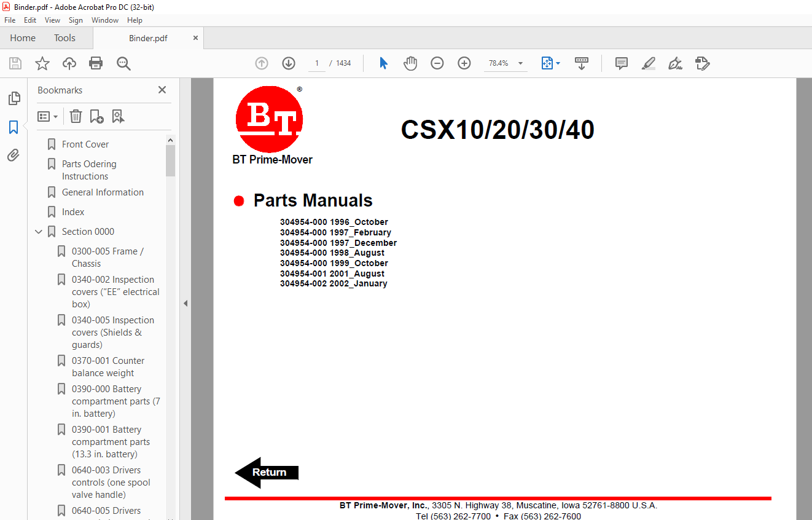Click the bookmarks panel scrollbar thumb
Screen dimensions: 812x520
pos(170,160)
